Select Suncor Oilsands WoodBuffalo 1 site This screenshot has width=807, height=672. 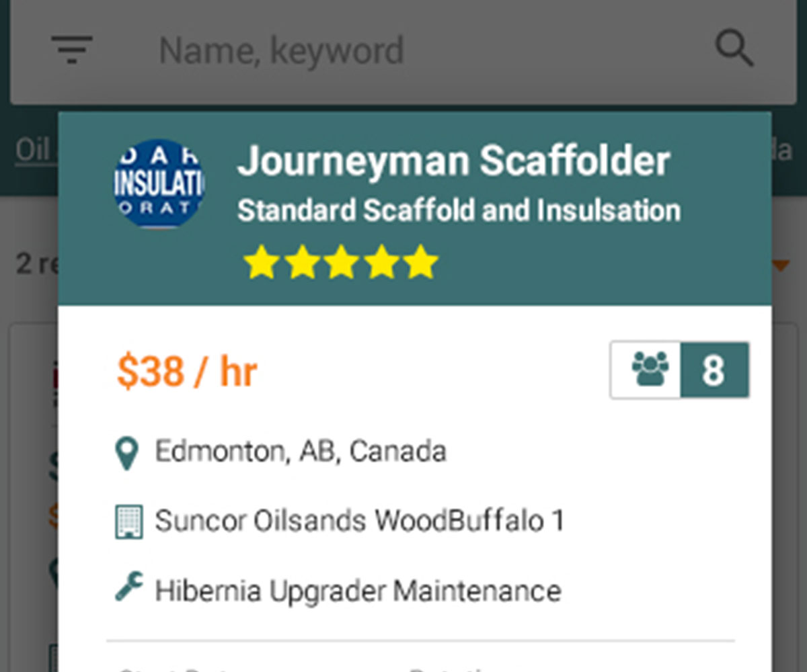pyautogui.click(x=360, y=521)
